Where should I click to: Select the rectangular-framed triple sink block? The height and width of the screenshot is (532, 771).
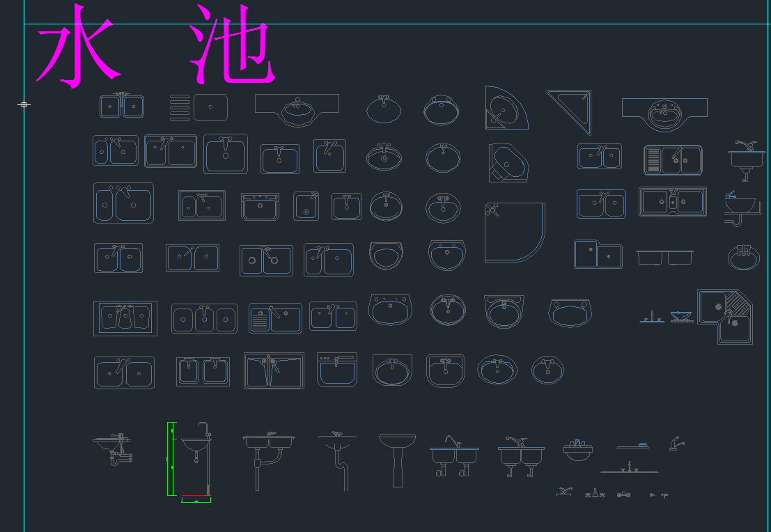[125, 319]
